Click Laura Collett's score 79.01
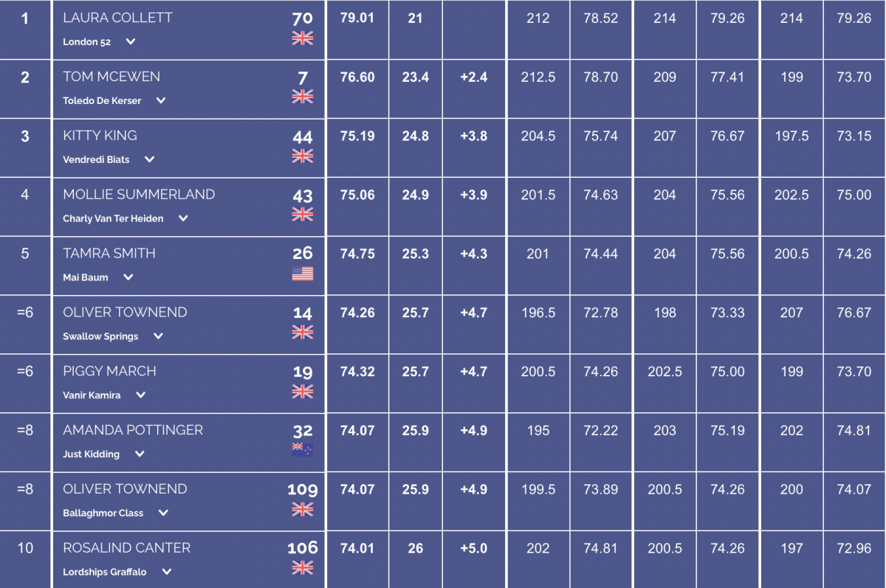886x588 pixels. (x=357, y=18)
